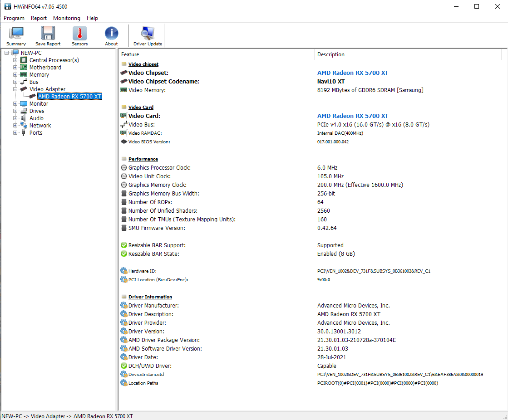This screenshot has width=508, height=420.
Task: Select the 8192 MBytes GDDR6 memory value
Action: click(370, 90)
